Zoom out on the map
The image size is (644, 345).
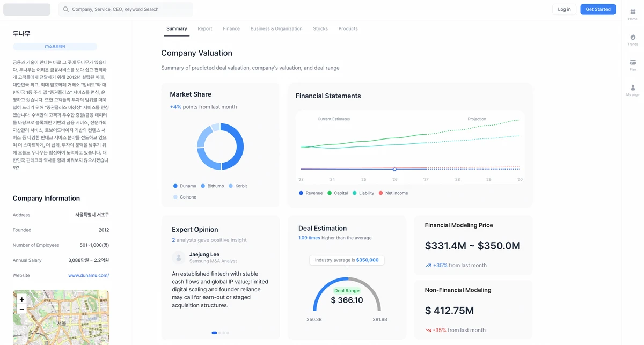coord(22,310)
